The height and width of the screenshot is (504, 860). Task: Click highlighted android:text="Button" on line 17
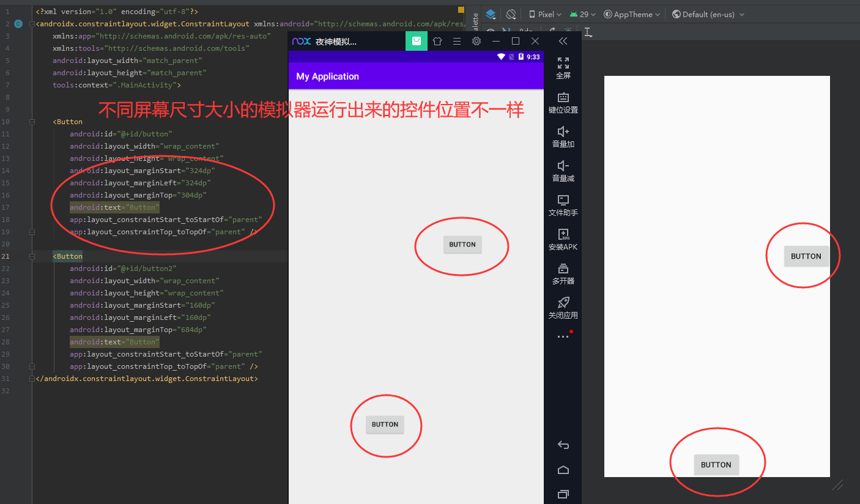pos(114,207)
